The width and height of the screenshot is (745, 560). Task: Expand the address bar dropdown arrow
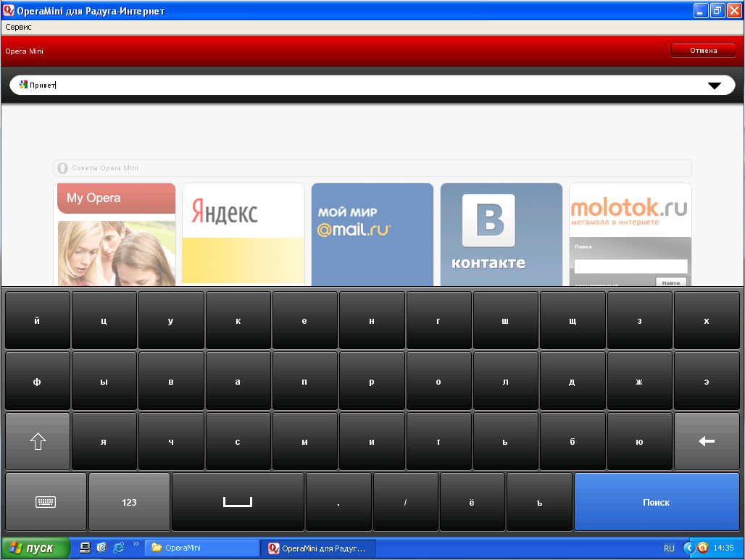coord(714,85)
